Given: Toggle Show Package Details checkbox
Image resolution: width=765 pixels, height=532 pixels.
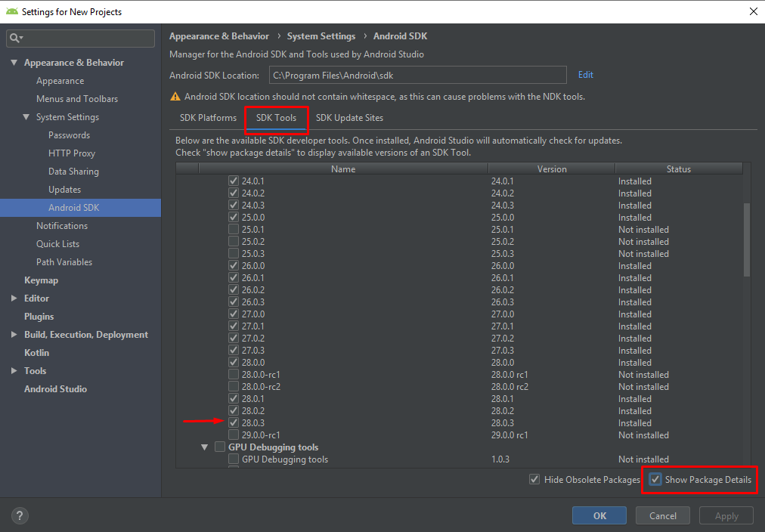Looking at the screenshot, I should [655, 479].
